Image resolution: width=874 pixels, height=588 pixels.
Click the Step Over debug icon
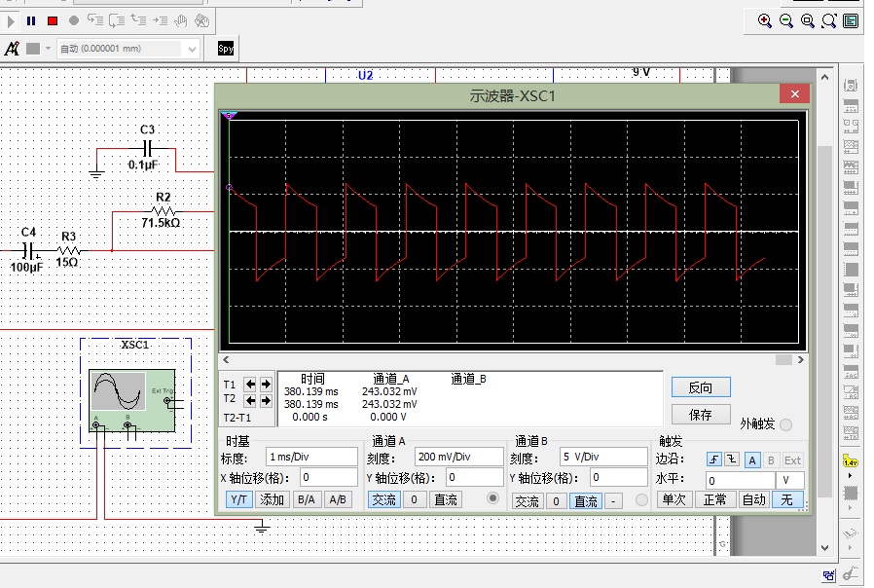click(x=117, y=21)
